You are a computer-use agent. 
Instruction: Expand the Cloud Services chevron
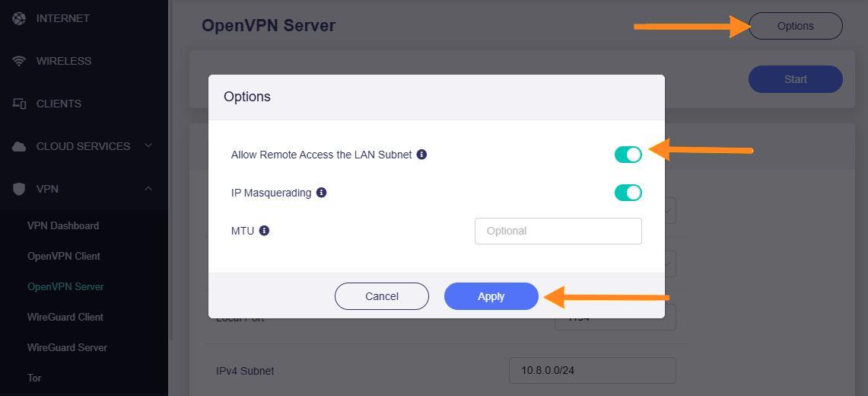pos(148,145)
